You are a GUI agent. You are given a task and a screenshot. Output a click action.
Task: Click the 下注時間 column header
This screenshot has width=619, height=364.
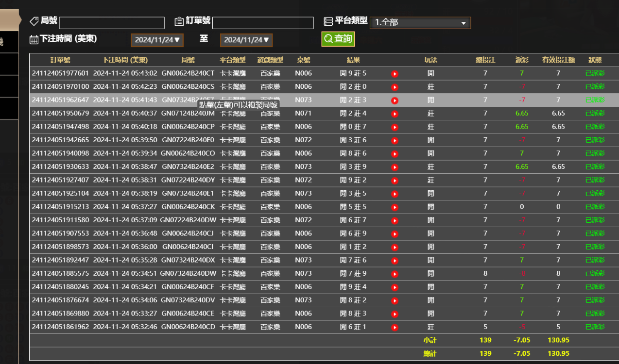coord(125,60)
